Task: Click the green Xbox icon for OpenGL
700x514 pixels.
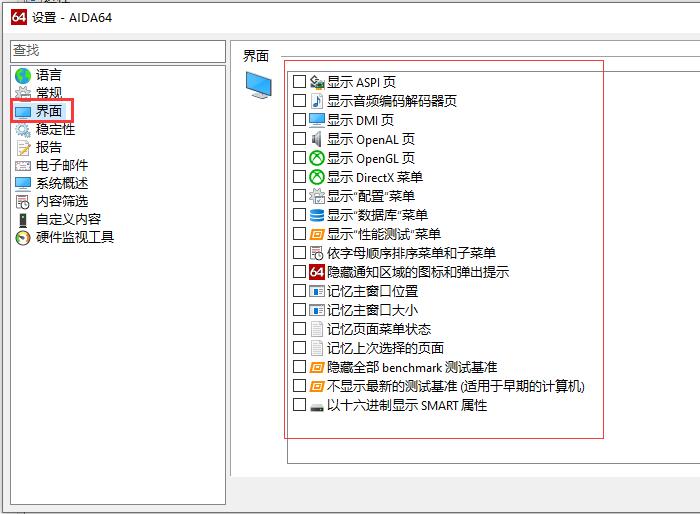Action: point(317,158)
